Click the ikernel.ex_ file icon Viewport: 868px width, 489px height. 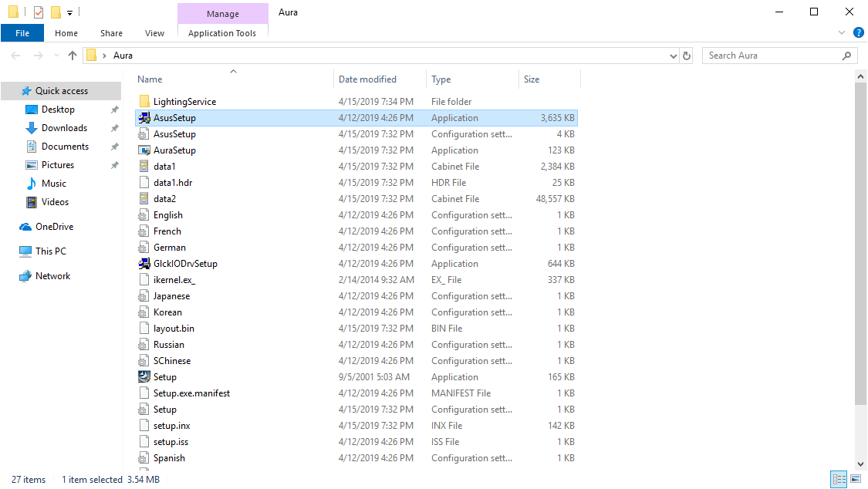(x=144, y=280)
